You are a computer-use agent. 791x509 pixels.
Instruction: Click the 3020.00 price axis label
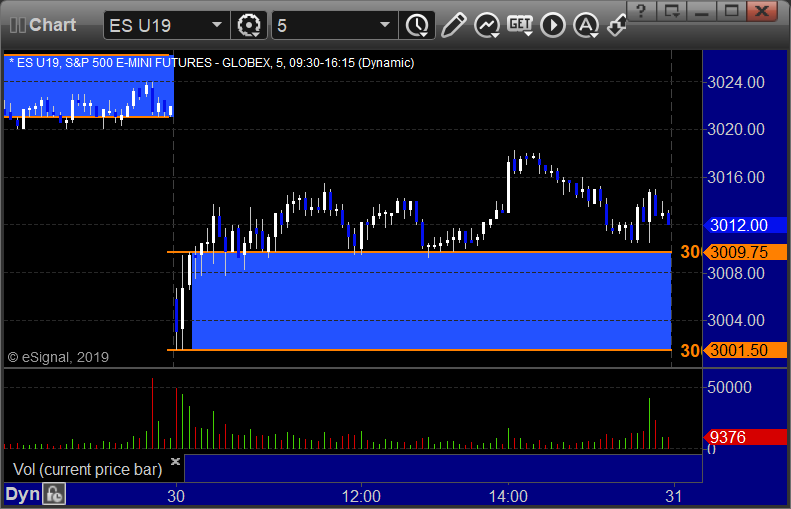coord(736,129)
